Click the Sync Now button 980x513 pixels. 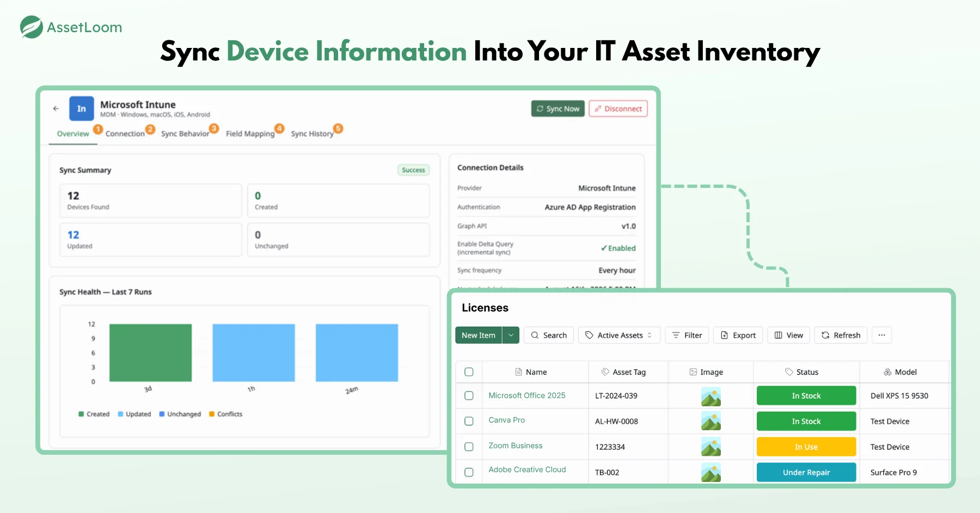558,108
